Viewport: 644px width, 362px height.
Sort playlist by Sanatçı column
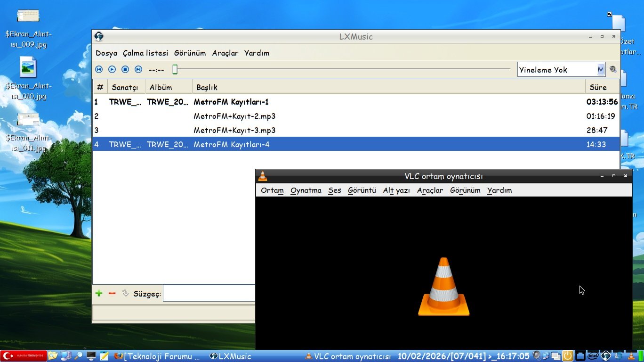point(126,87)
